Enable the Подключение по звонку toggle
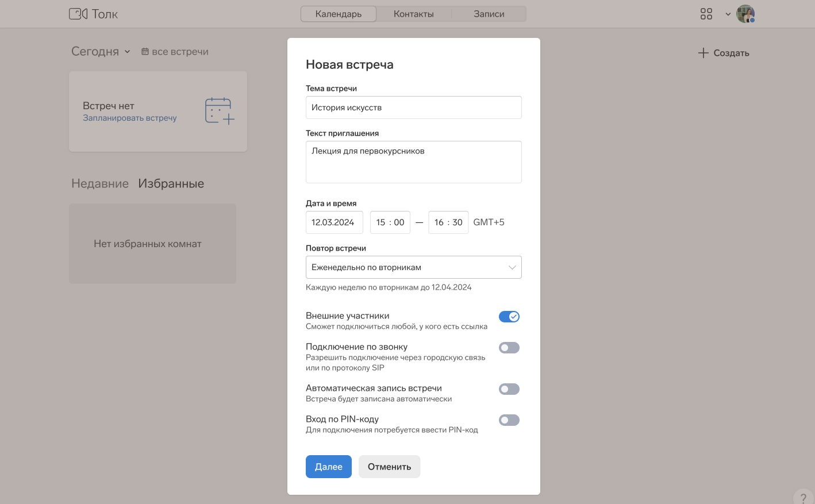Screen dimensions: 815x504 tap(509, 348)
